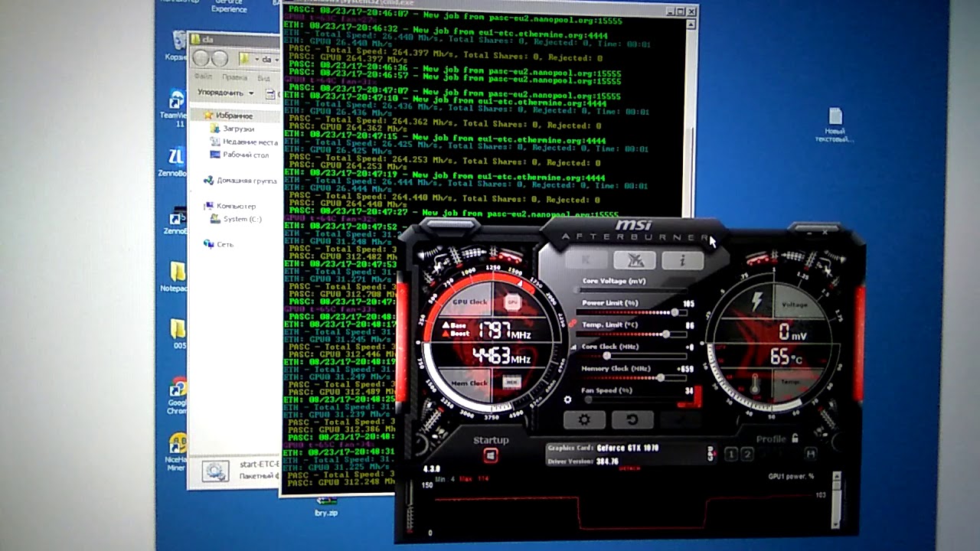Select the Notepad folder desktop icon
The image size is (980, 551).
pos(176,277)
